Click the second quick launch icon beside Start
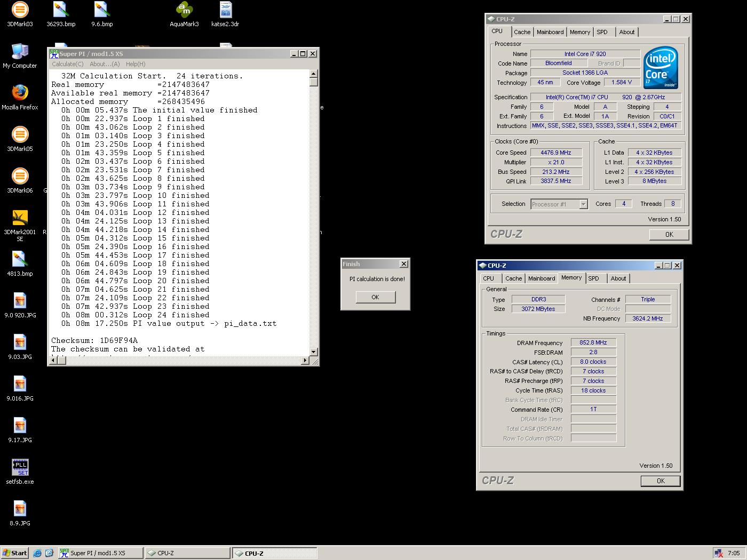Viewport: 747px width, 560px height. (x=49, y=553)
